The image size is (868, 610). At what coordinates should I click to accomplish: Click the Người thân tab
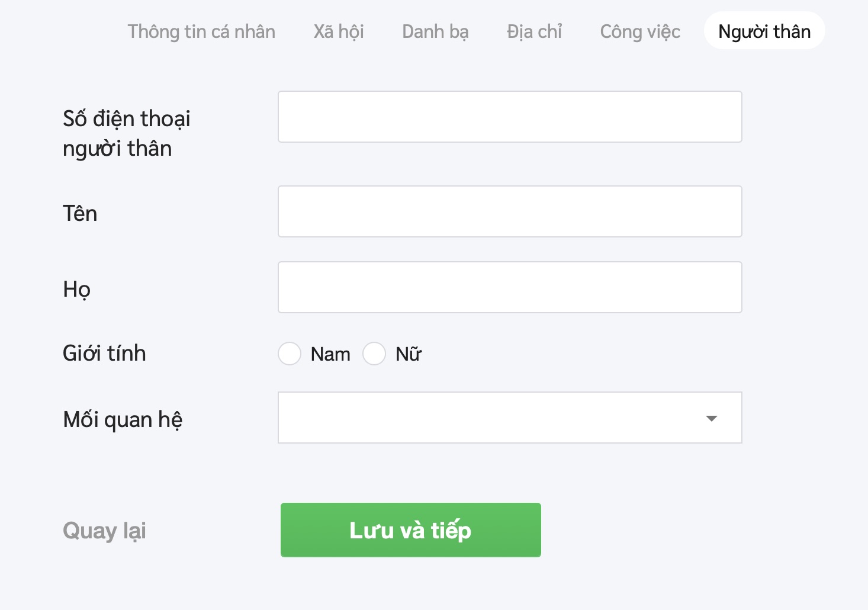click(764, 31)
